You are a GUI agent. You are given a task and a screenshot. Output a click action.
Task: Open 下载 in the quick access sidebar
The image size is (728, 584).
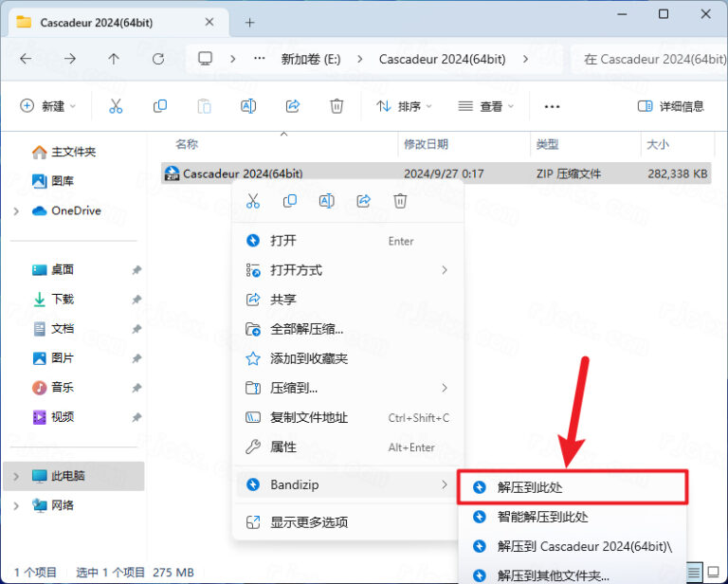point(63,300)
